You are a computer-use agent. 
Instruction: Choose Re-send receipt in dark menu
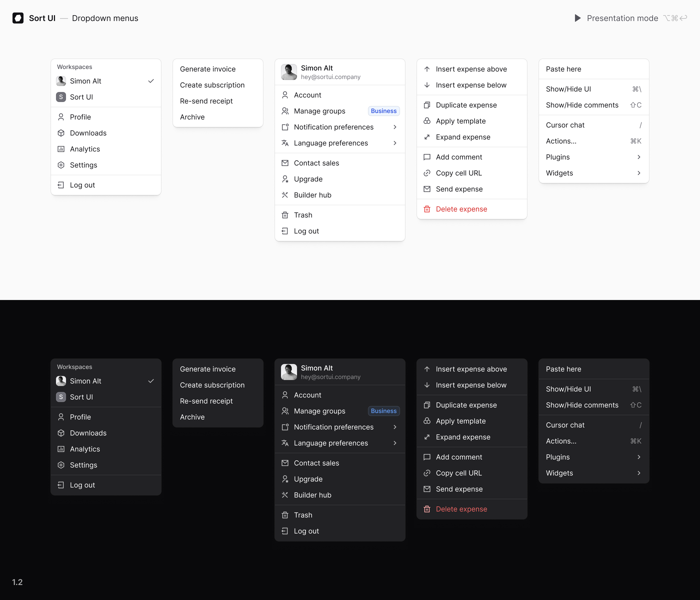click(218, 401)
